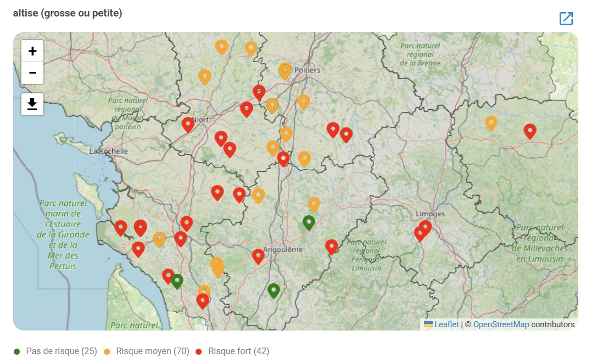The width and height of the screenshot is (592, 364).
Task: Select the green marker south of Angoulême
Action: (273, 291)
